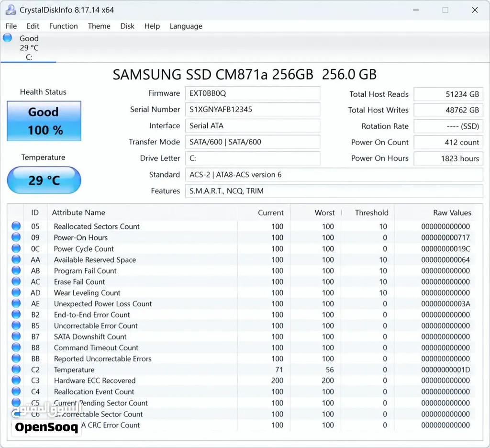Select the Reallocated Sectors Count attribute name

coord(97,226)
